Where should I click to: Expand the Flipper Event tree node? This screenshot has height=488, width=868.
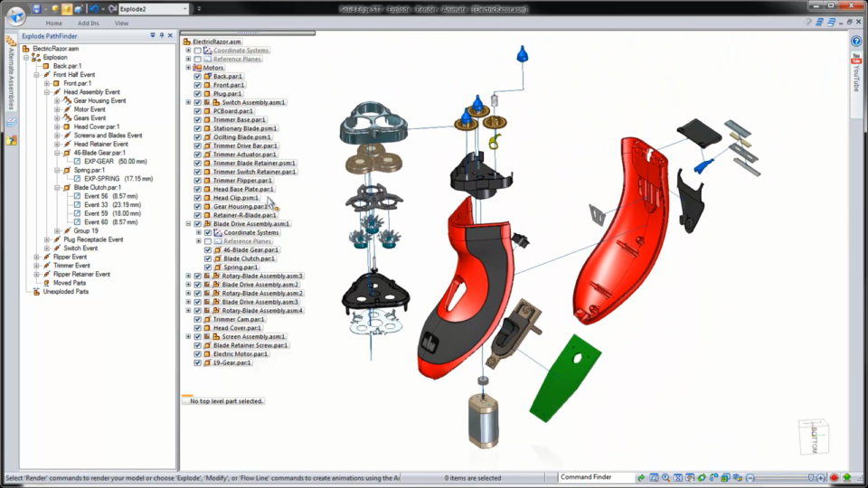point(37,257)
